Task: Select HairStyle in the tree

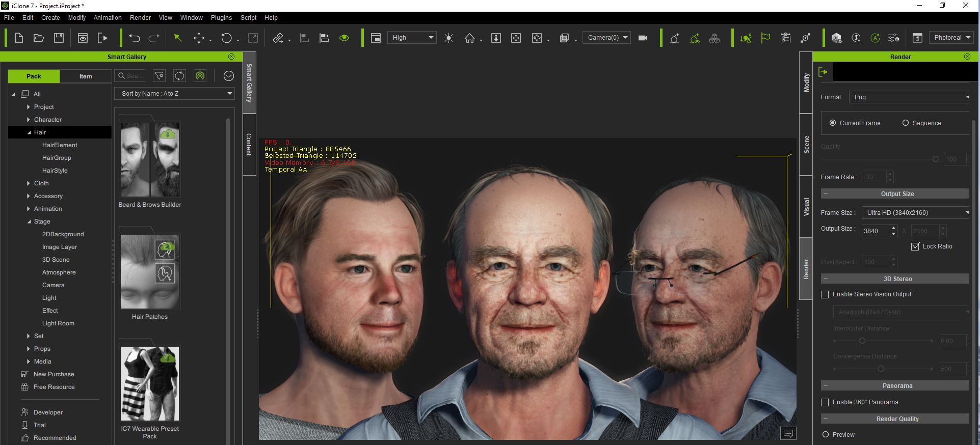Action: click(x=55, y=171)
